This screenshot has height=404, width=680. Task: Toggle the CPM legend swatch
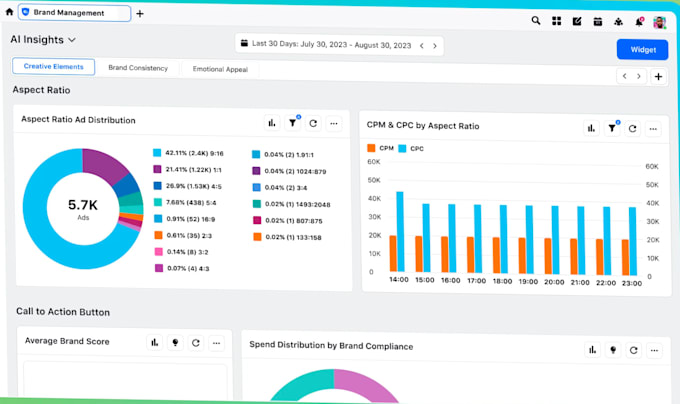(371, 148)
